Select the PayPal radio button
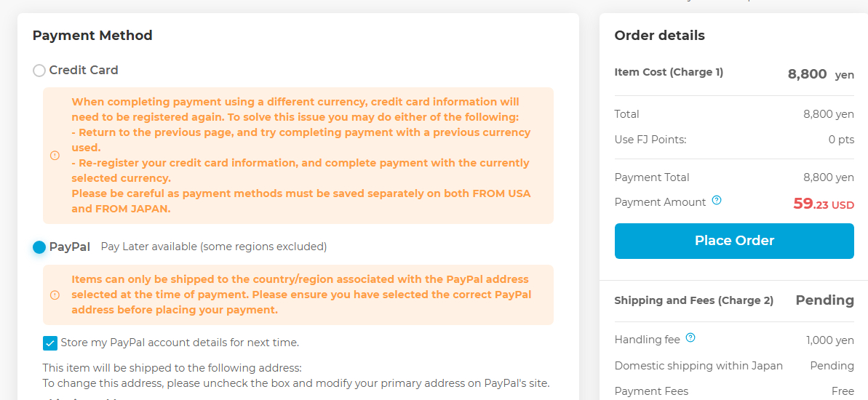This screenshot has height=400, width=868. (39, 247)
